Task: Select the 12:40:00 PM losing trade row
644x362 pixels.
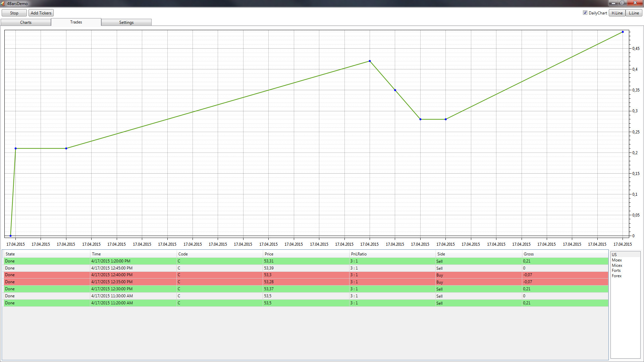Action: pos(112,275)
